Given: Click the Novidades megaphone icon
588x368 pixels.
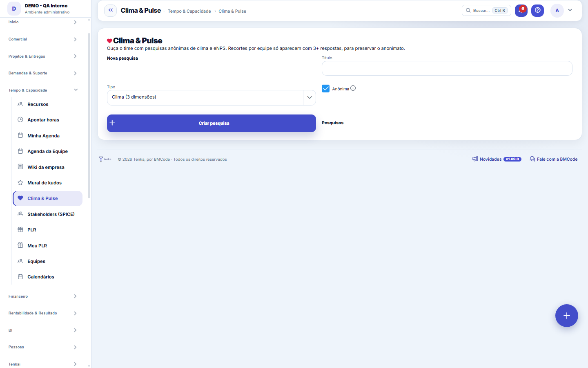Looking at the screenshot, I should point(475,159).
